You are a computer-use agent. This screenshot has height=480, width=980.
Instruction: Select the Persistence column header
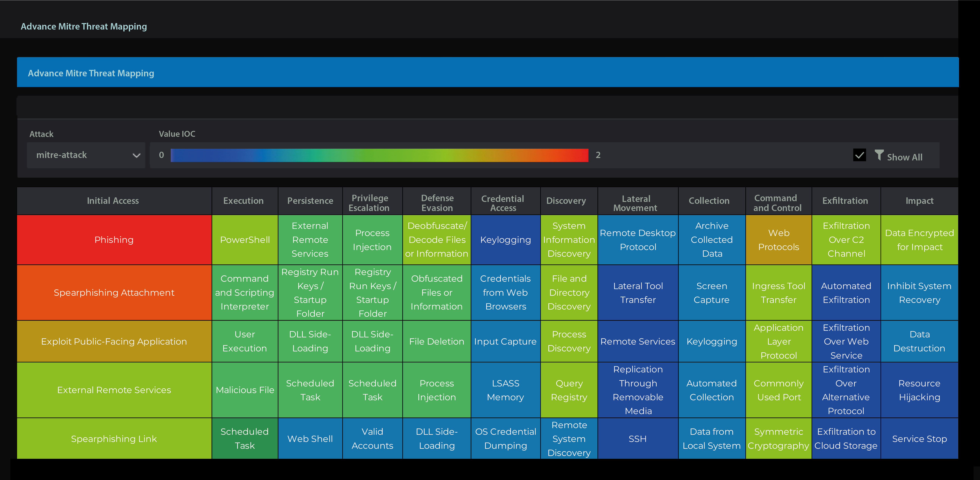tap(310, 201)
